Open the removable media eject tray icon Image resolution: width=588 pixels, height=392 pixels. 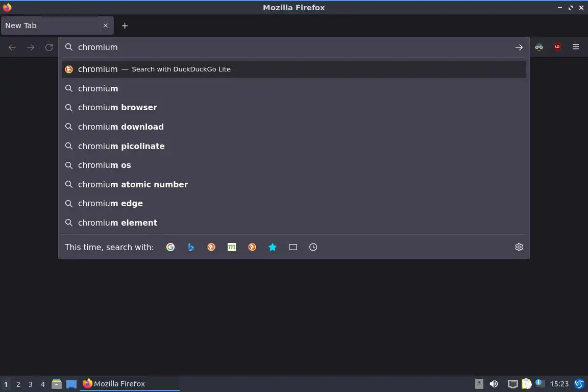479,384
